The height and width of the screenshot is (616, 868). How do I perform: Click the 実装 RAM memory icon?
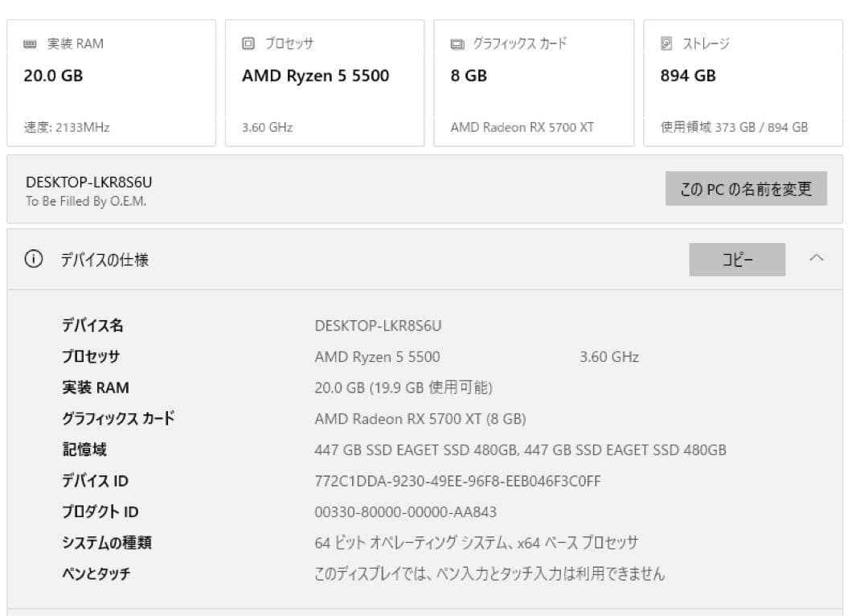[x=30, y=43]
